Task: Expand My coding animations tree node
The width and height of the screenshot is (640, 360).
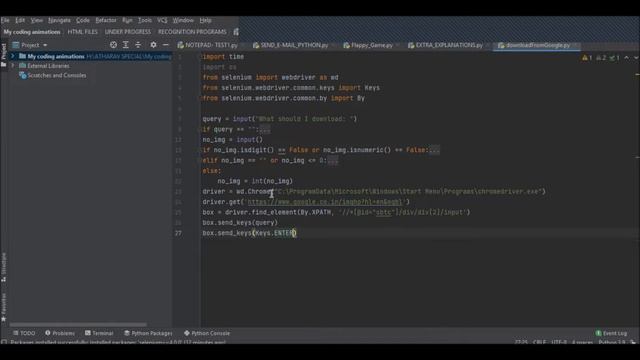Action: pyautogui.click(x=13, y=56)
